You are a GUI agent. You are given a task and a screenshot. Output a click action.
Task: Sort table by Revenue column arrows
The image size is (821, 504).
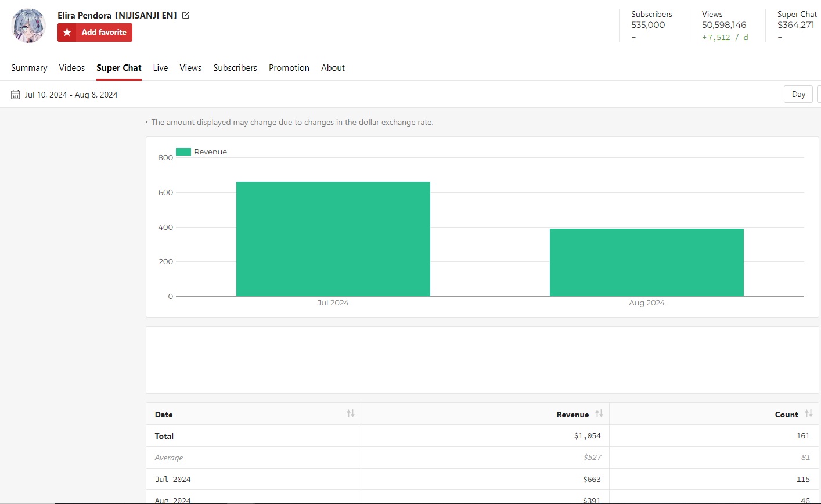tap(599, 414)
